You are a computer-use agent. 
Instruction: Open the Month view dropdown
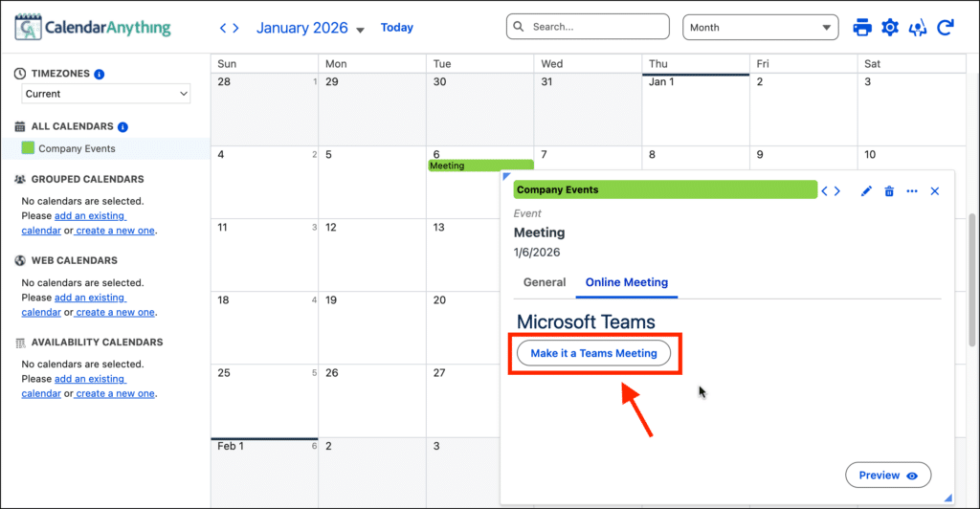(760, 28)
